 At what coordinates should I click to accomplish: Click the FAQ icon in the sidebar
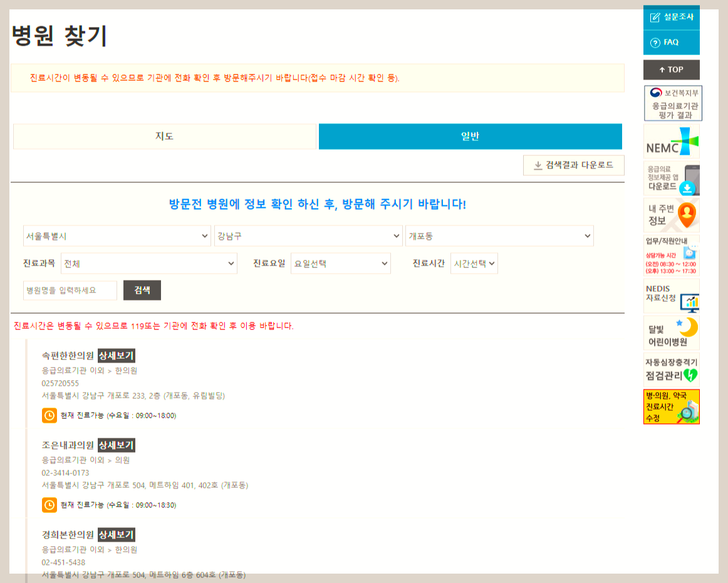pos(671,43)
